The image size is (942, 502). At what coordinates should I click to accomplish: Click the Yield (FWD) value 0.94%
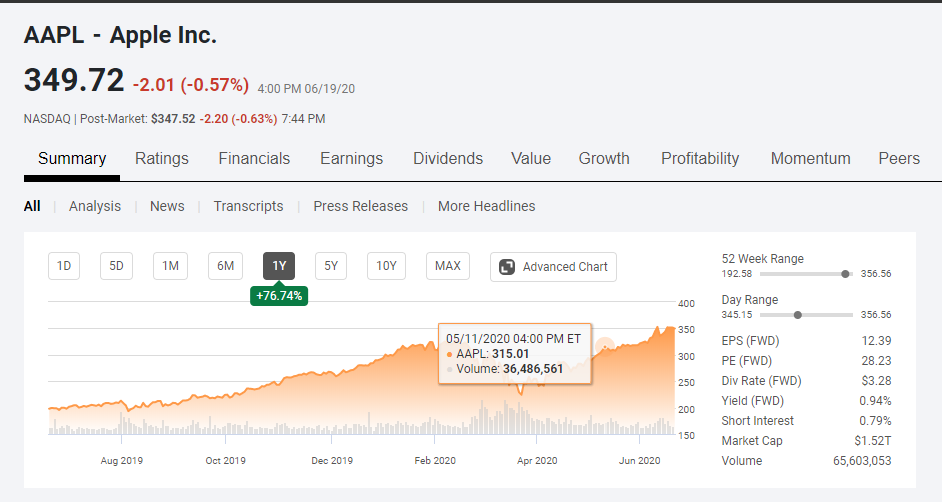click(875, 401)
